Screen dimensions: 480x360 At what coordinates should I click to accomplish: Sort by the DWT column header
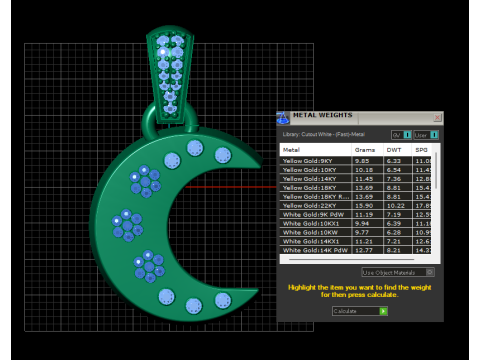(x=397, y=150)
